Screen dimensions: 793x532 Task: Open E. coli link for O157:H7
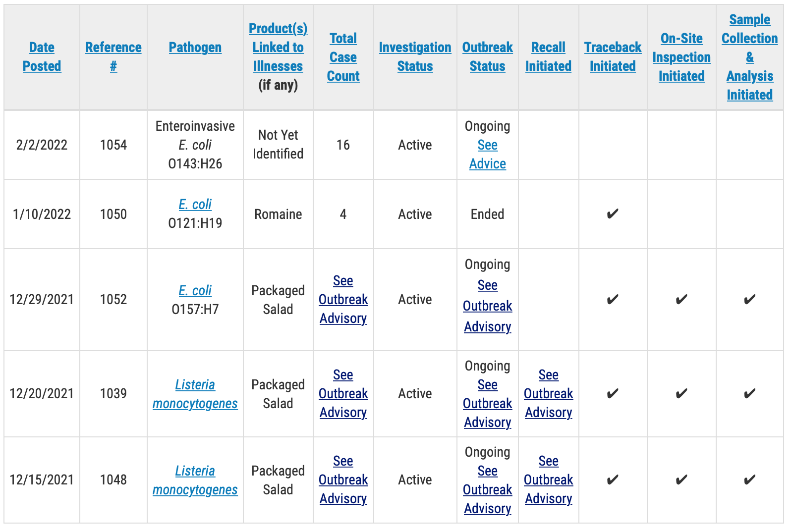point(195,290)
